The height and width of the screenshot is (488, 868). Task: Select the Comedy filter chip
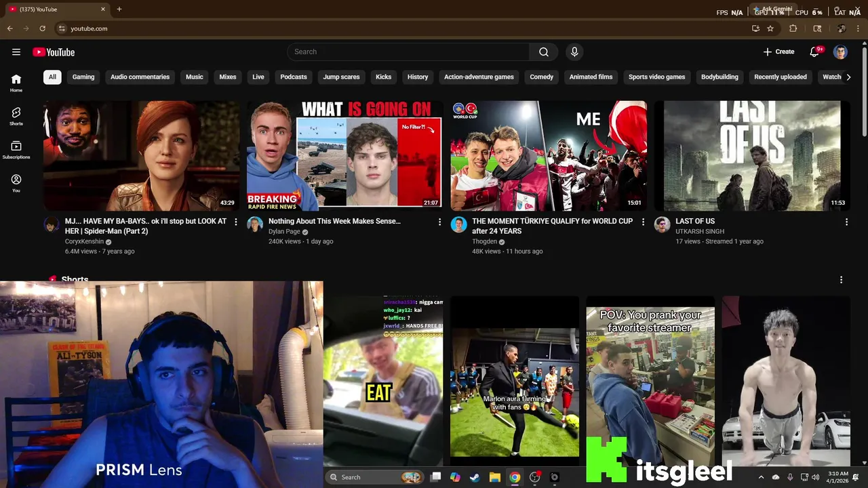[541, 77]
